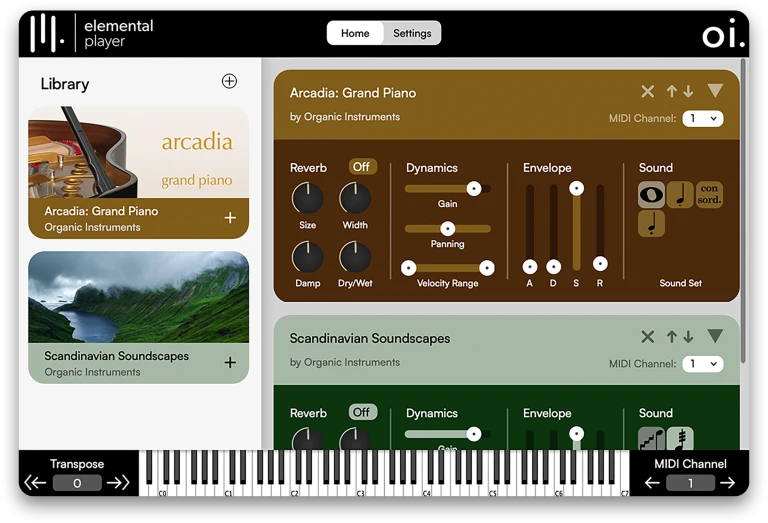The height and width of the screenshot is (523, 768).
Task: Click Scandinavian Soundscapes Envelope S handle
Action: coord(576,433)
